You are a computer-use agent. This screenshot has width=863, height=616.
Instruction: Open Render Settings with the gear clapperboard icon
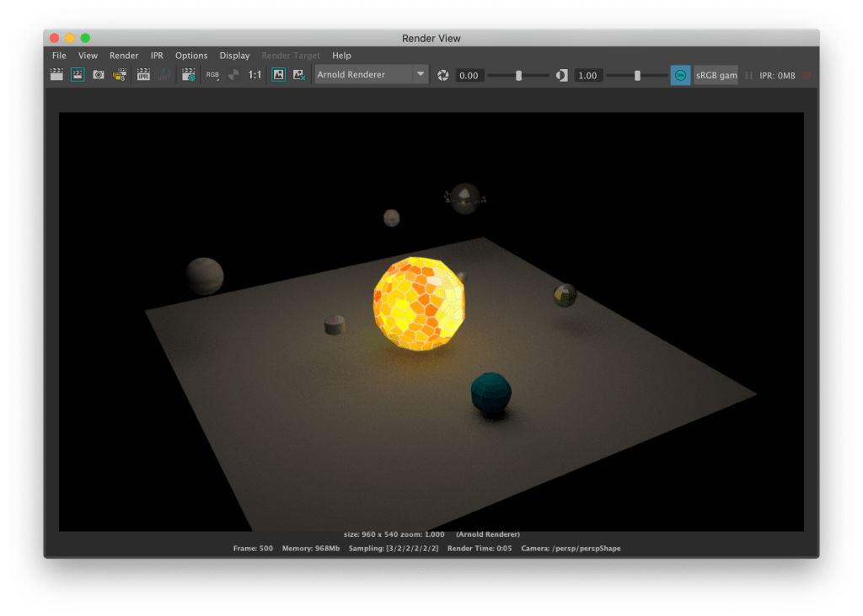(x=188, y=75)
